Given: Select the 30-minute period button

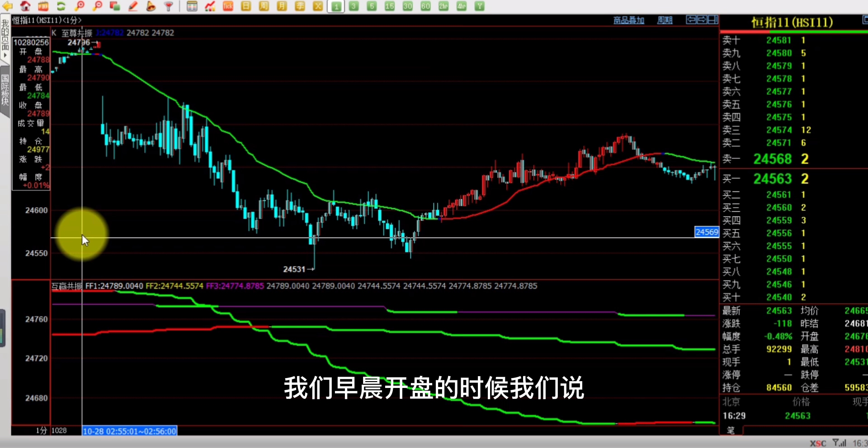Looking at the screenshot, I should point(408,6).
